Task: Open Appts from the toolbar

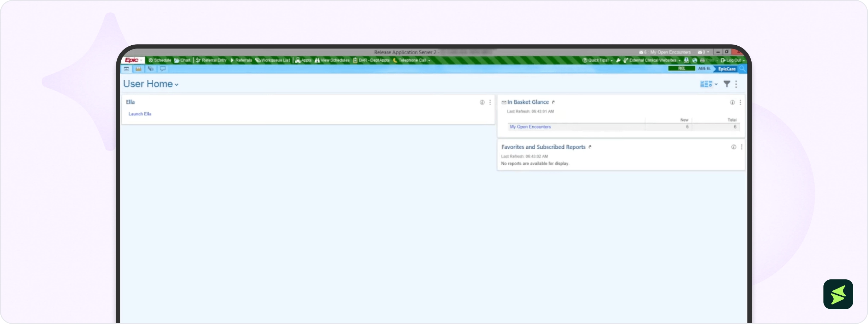Action: click(303, 60)
